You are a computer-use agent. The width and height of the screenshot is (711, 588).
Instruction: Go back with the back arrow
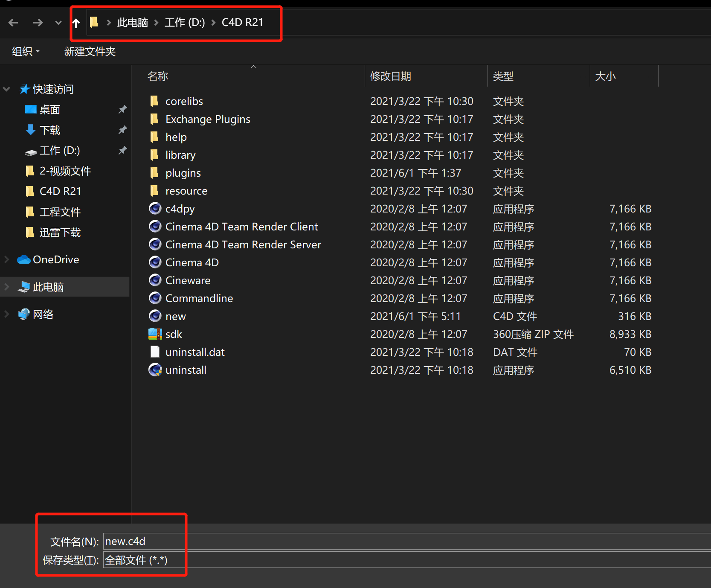point(13,23)
